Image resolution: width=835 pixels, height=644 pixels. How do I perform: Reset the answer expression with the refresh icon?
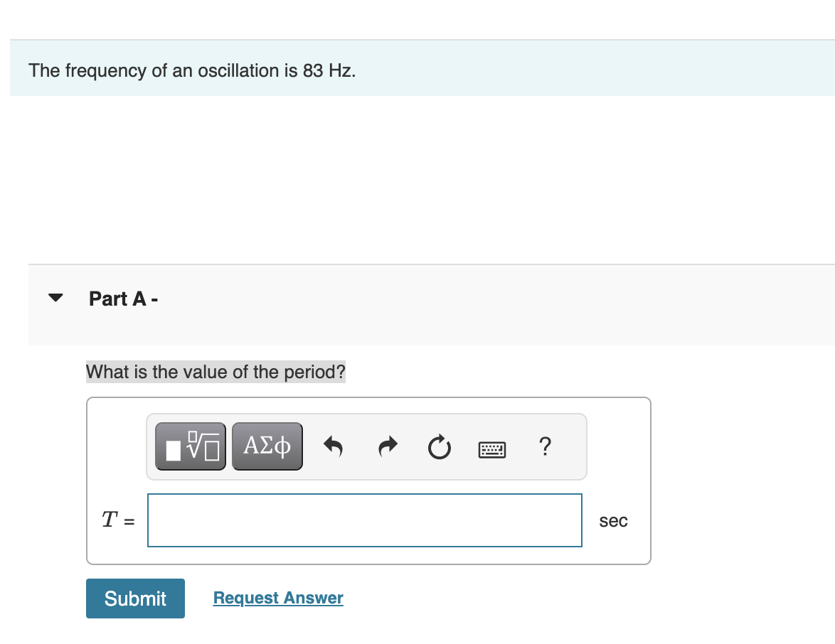pos(440,446)
